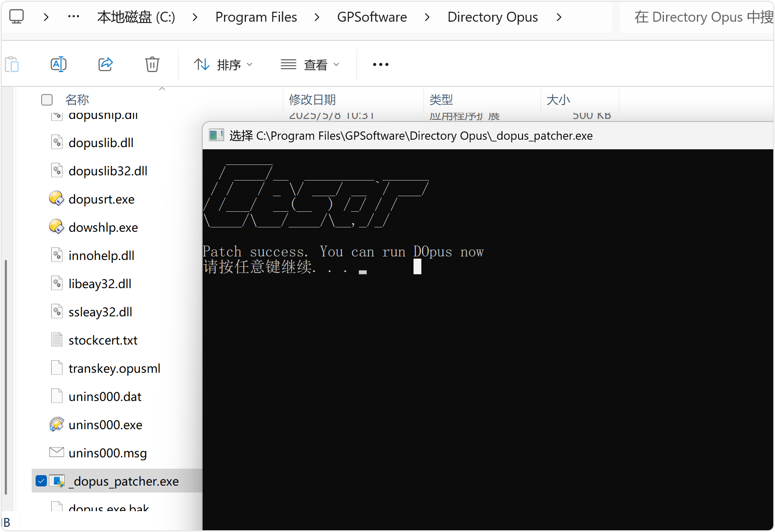The width and height of the screenshot is (775, 532).
Task: Click the vertical scrollbar on left edge
Action: click(6, 377)
